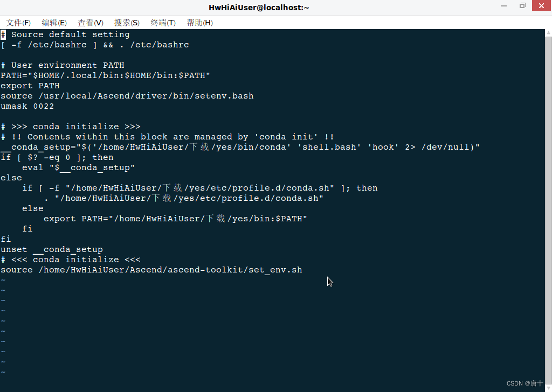This screenshot has height=392, width=552.
Task: Click the line '[ -f /etc/bashrc ] && . /etc/bashrc'
Action: [x=95, y=45]
